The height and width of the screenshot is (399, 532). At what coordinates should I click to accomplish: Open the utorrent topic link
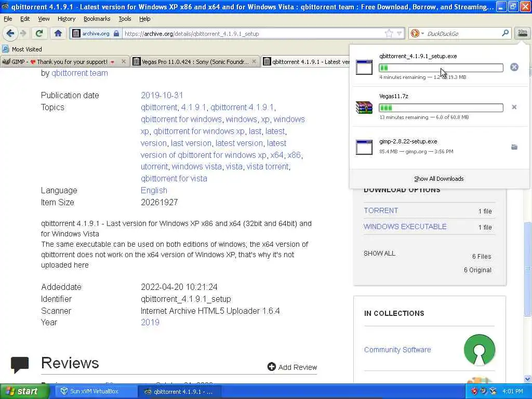pyautogui.click(x=154, y=167)
